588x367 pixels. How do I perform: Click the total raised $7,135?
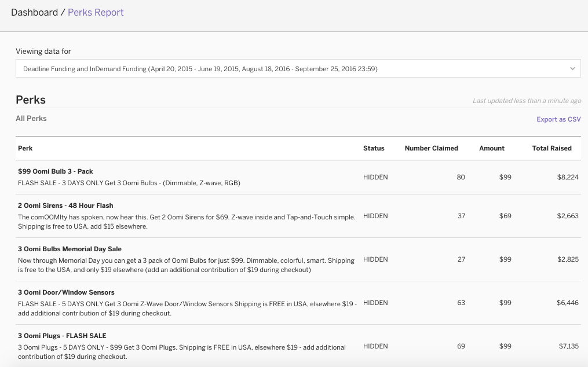(x=569, y=346)
